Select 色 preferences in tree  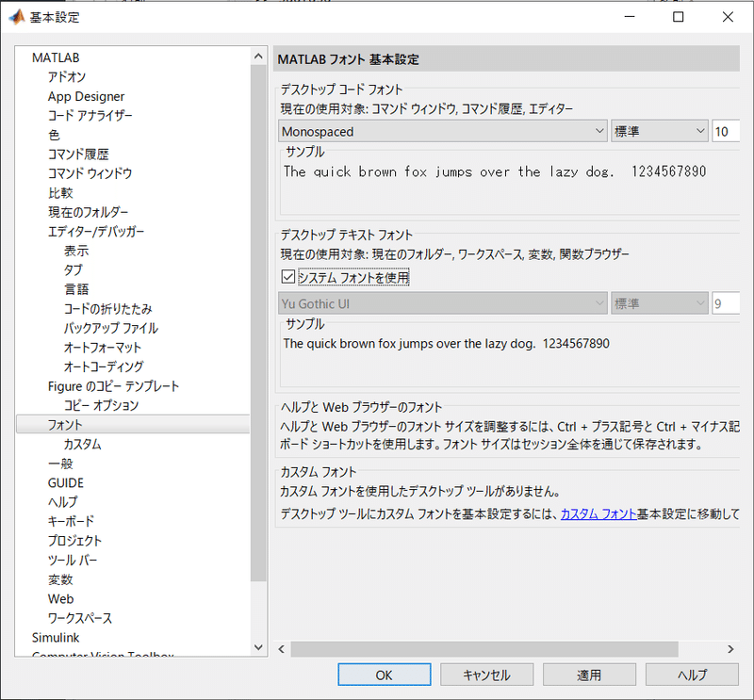(54, 135)
